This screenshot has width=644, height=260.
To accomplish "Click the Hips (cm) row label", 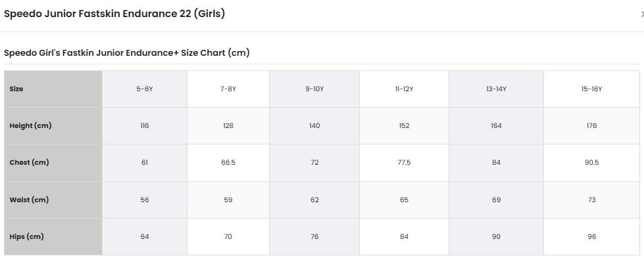I will [x=26, y=236].
